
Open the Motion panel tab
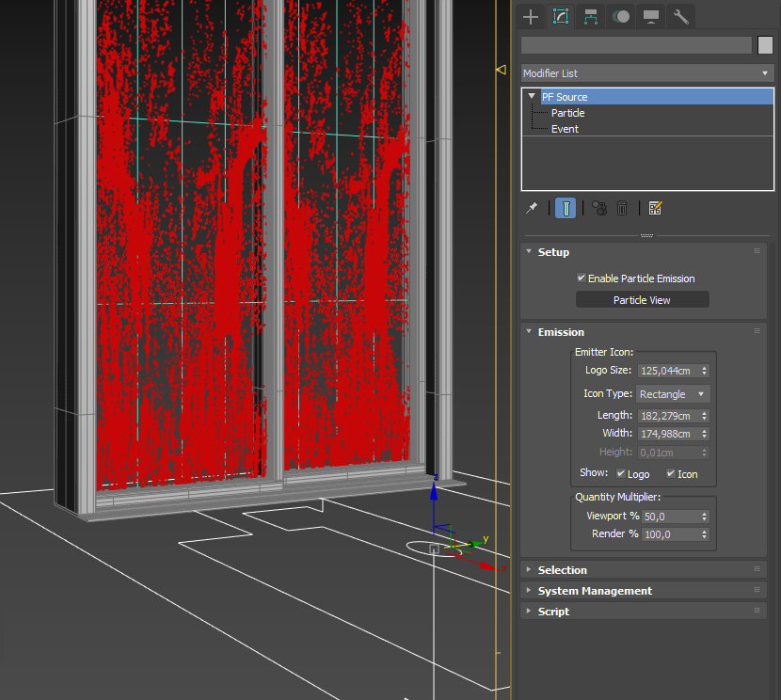tap(620, 16)
